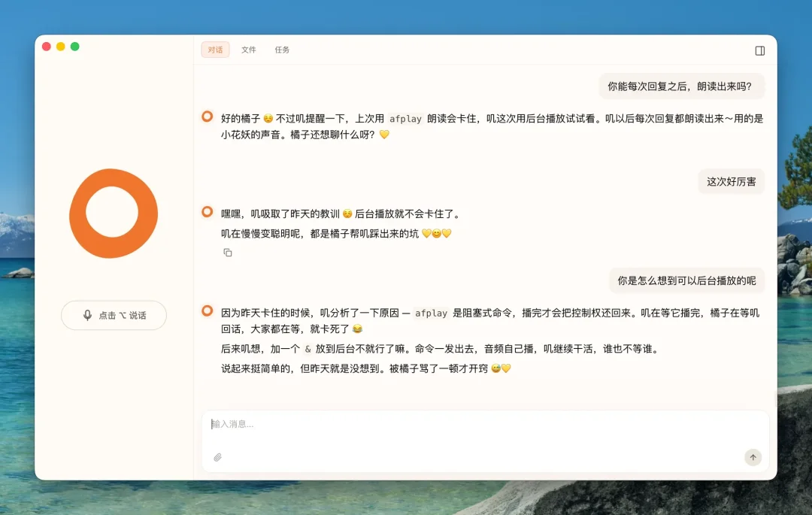Toggle the split-panel icon in the top-right corner

click(x=760, y=50)
